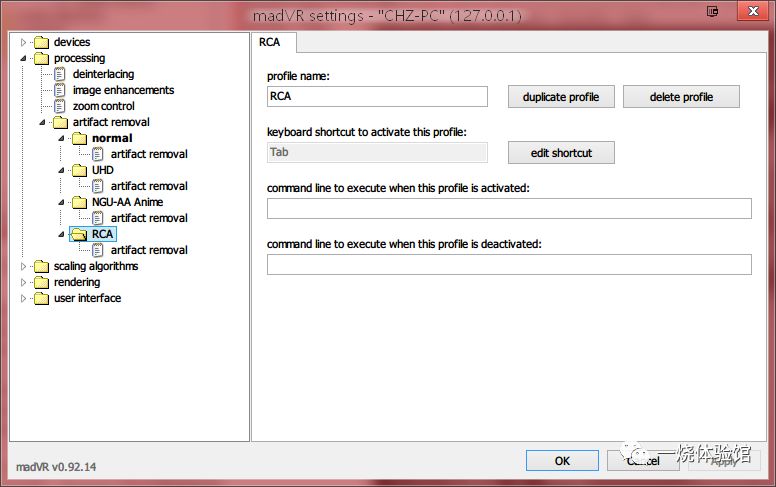Click the normal profile folder icon
The height and width of the screenshot is (487, 776).
coord(80,139)
